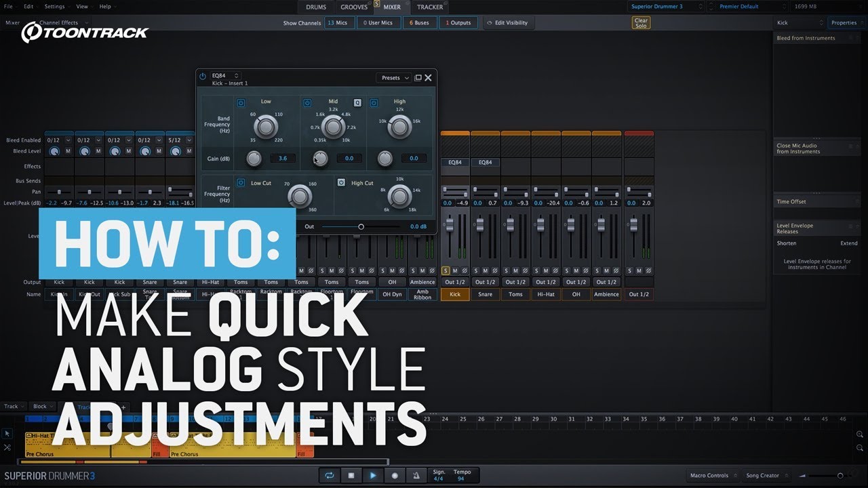Click the Low band frequency knob
The height and width of the screenshot is (488, 868).
[x=266, y=126]
